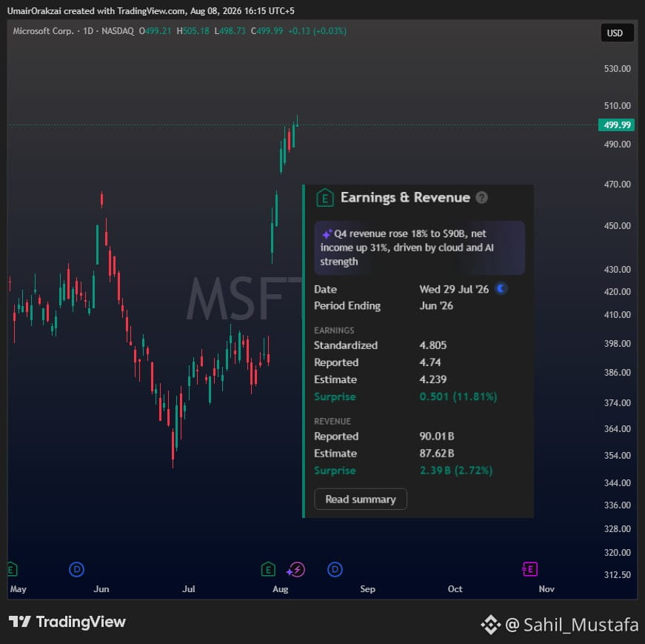Click the moon after-hours icon next to date
Image resolution: width=645 pixels, height=644 pixels.
point(501,288)
